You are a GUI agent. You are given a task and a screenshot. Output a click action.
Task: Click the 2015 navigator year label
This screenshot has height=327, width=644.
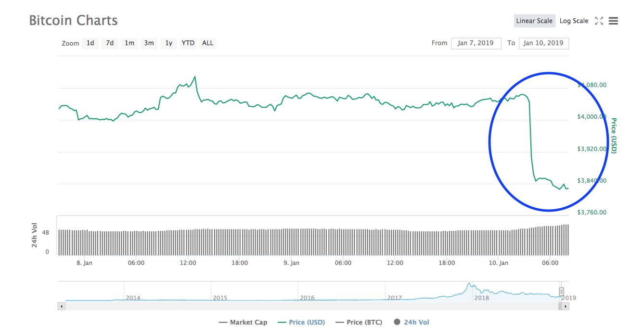coord(220,298)
